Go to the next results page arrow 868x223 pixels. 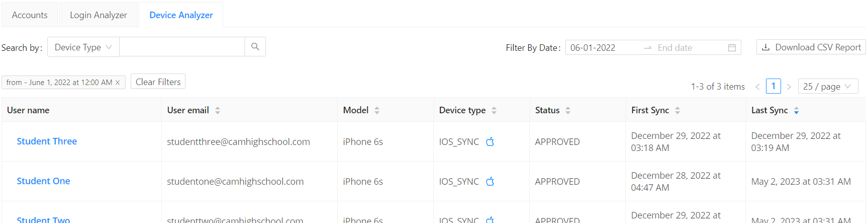(x=789, y=87)
